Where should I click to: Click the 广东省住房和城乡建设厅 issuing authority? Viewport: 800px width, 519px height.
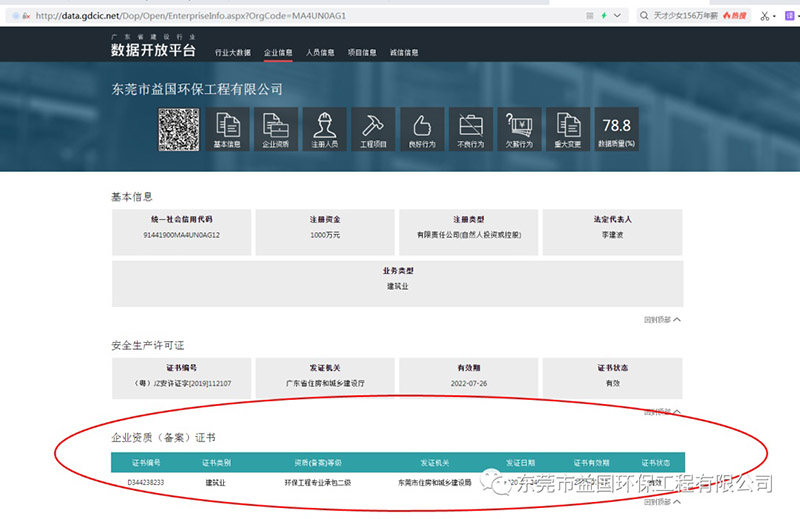coord(325,383)
